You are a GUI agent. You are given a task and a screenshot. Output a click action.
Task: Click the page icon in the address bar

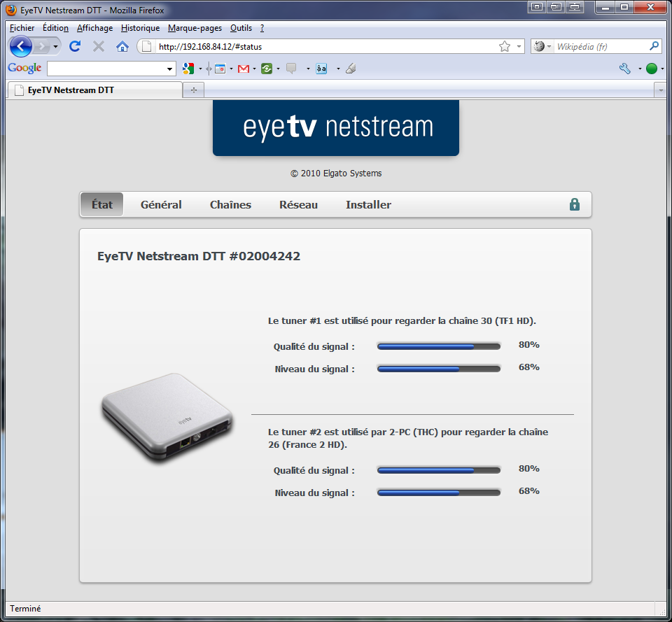146,46
